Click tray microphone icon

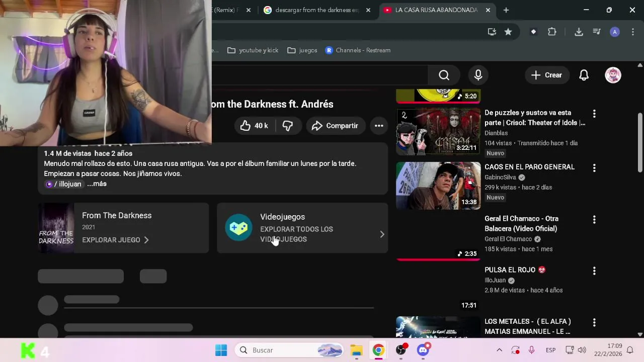click(531, 350)
